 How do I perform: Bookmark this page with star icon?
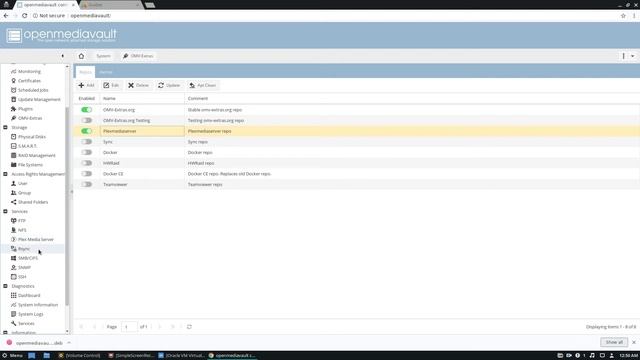tap(623, 16)
